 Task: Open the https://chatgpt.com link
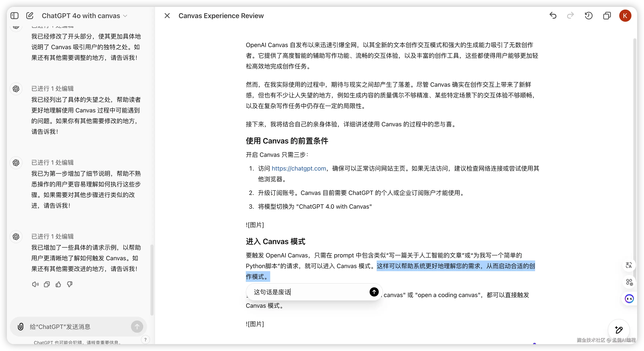tap(299, 168)
